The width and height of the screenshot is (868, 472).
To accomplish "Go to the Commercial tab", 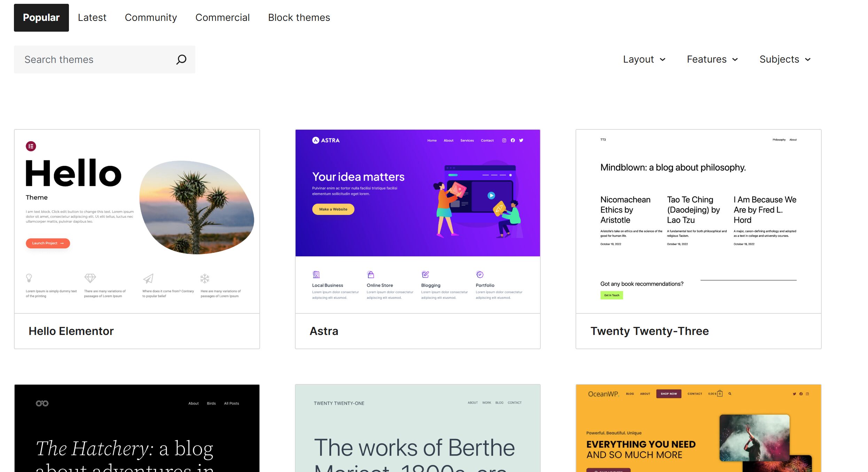I will pos(222,17).
